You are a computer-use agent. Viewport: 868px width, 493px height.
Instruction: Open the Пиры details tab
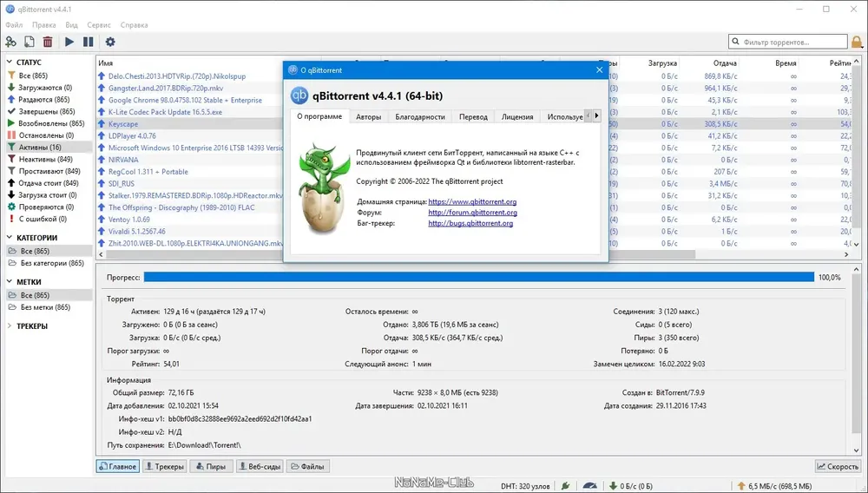(211, 466)
